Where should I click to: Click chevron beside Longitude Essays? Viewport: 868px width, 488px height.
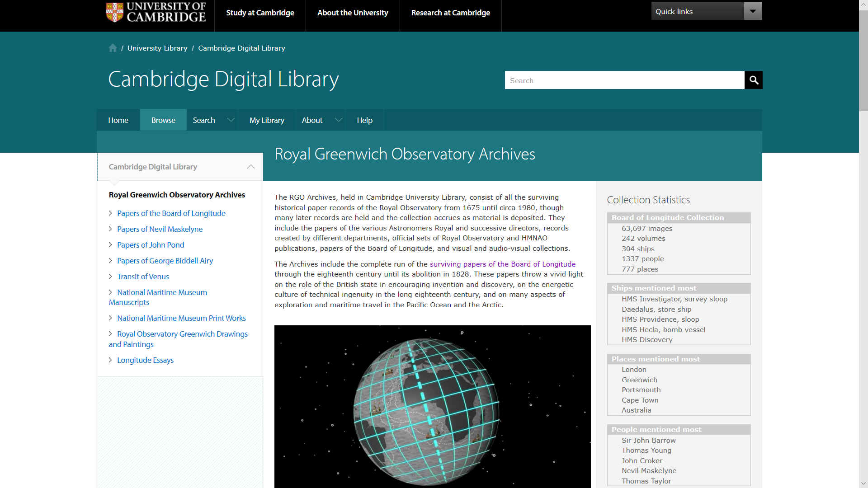110,360
